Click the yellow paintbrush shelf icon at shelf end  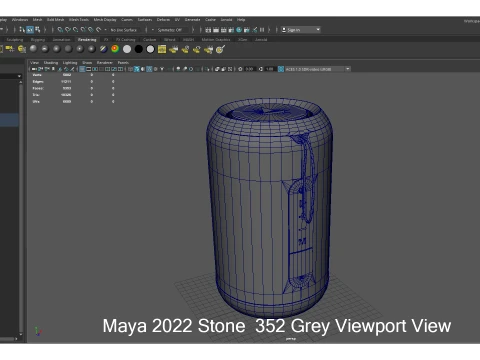[x=220, y=49]
